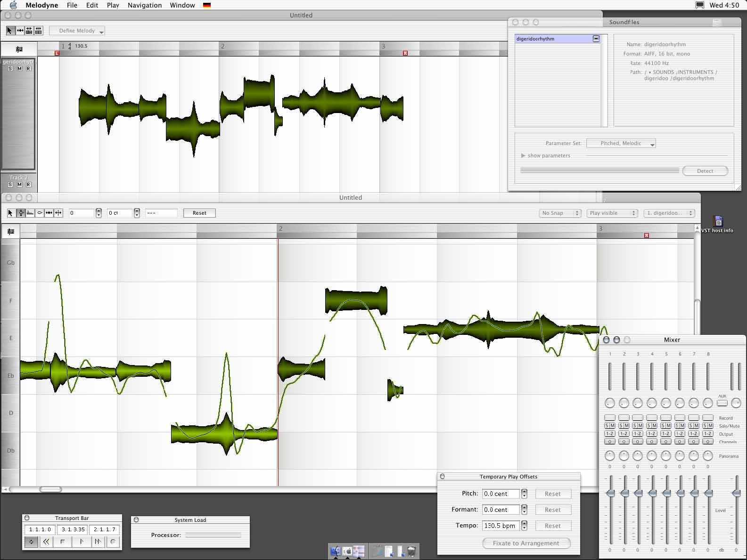Click mixer channel 1 level fader
Viewport: 747px width, 560px height.
(610, 493)
